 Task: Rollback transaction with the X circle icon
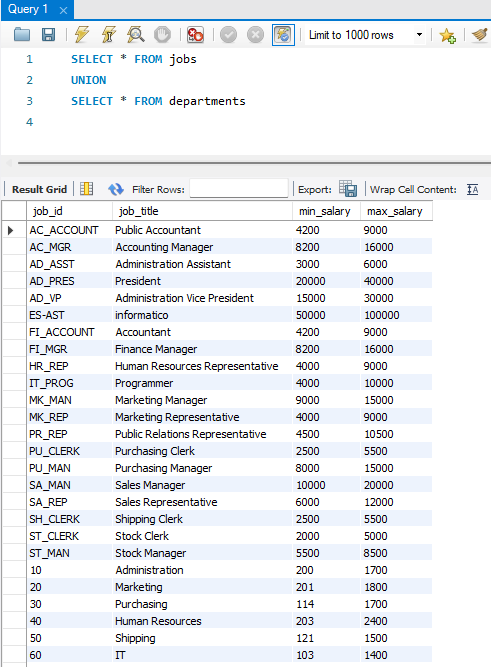(255, 34)
